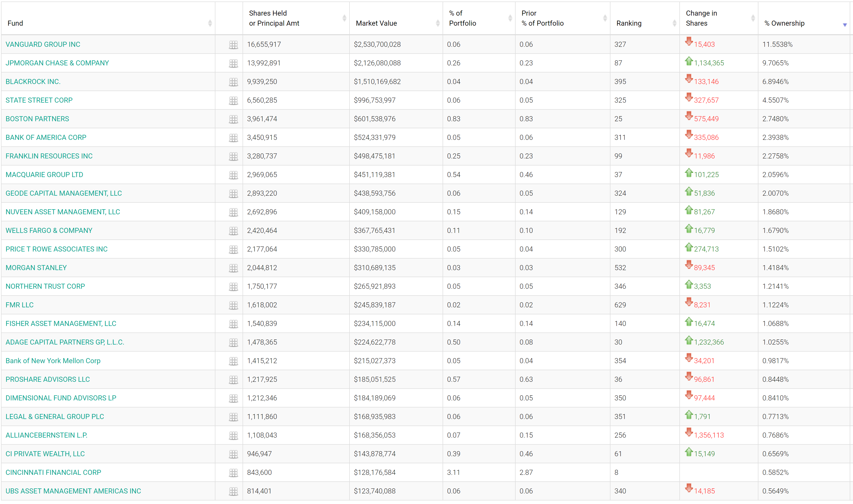Open NORTHERN TRUST CORP fund link
Viewport: 853px width, 504px height.
click(45, 287)
